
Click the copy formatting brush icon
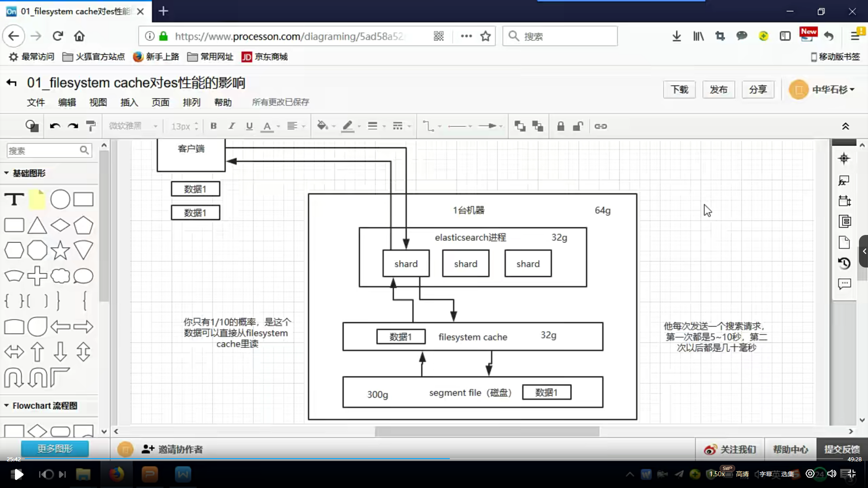[92, 126]
